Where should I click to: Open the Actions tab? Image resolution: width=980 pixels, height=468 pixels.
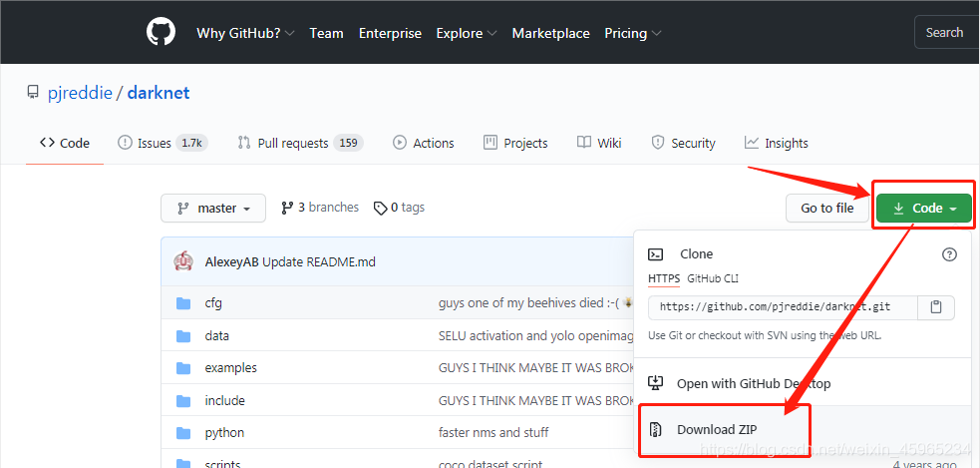pyautogui.click(x=423, y=143)
